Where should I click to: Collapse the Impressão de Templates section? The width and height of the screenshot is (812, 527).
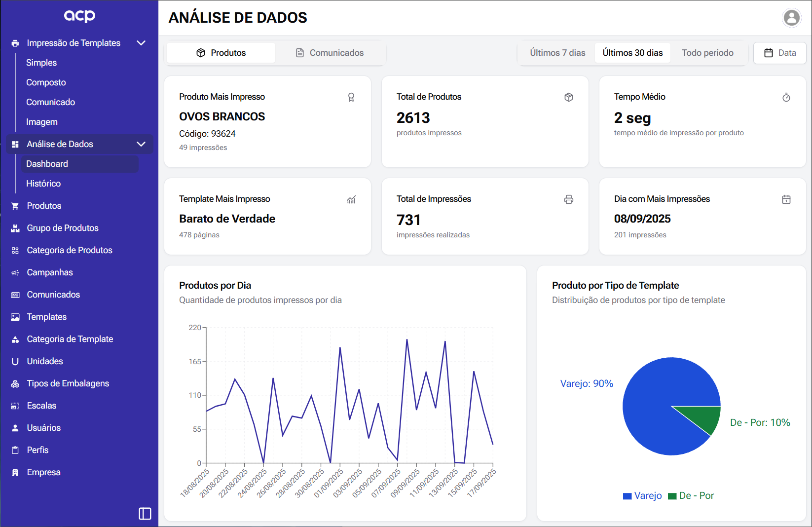tap(141, 43)
